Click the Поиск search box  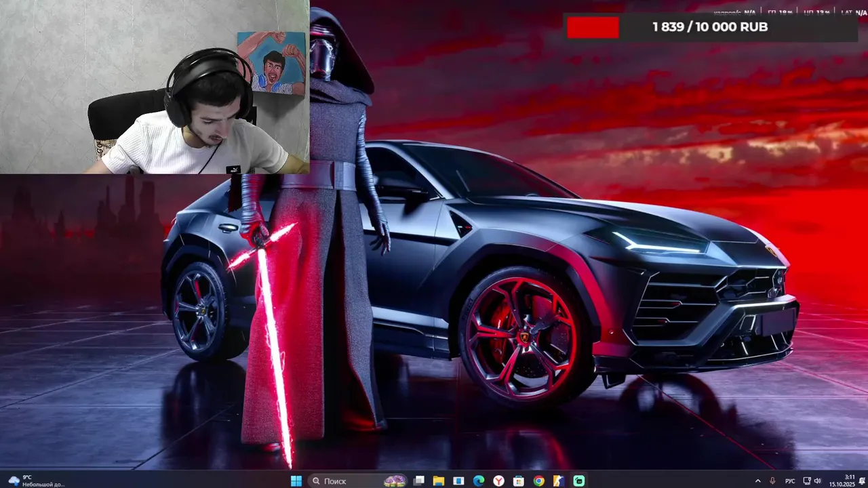[x=357, y=481]
